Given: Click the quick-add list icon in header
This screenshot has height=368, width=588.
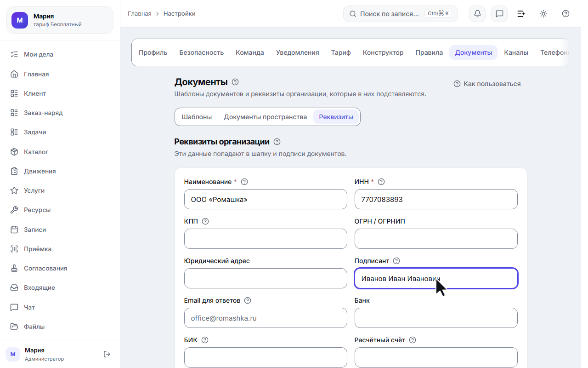Looking at the screenshot, I should click(x=521, y=14).
